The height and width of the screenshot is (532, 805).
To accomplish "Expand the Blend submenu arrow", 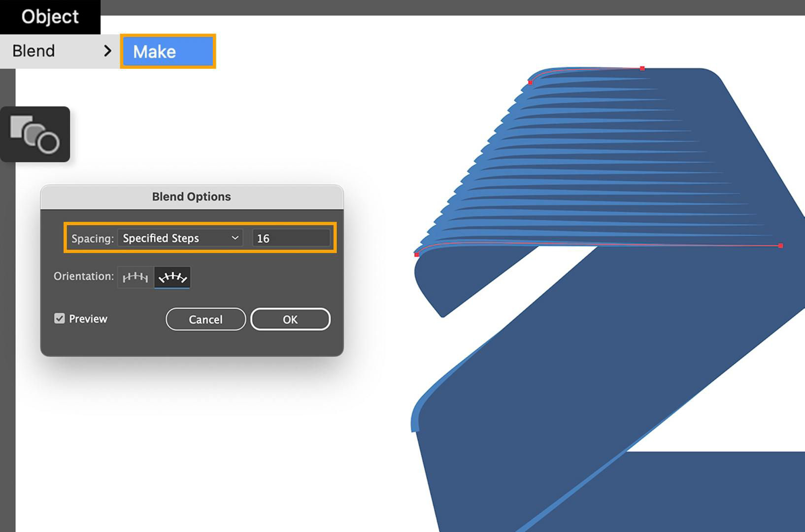I will 107,51.
